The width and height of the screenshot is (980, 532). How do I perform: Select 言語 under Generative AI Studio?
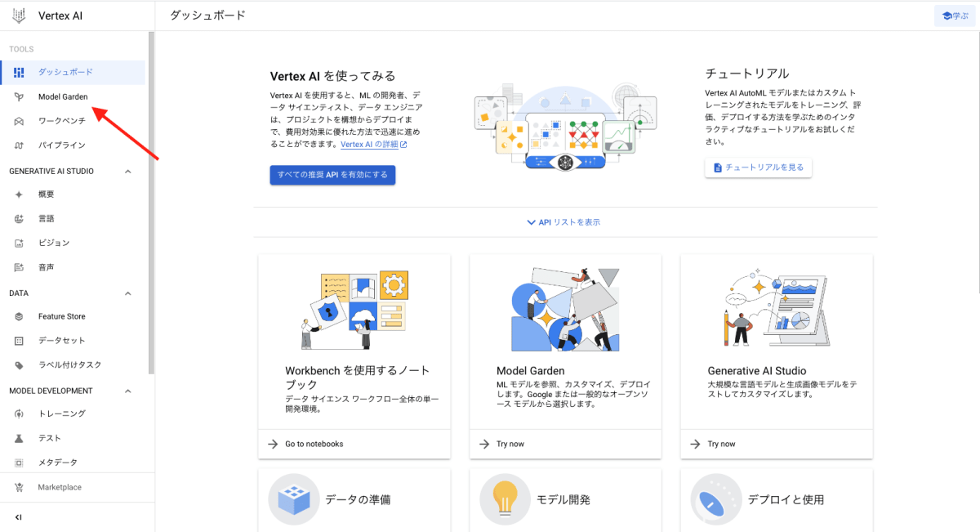click(73, 219)
